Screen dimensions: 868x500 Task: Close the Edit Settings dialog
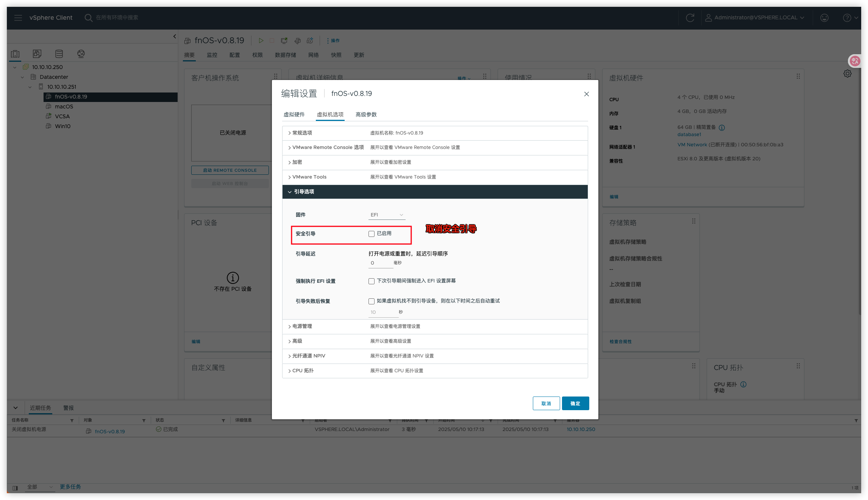click(x=587, y=94)
